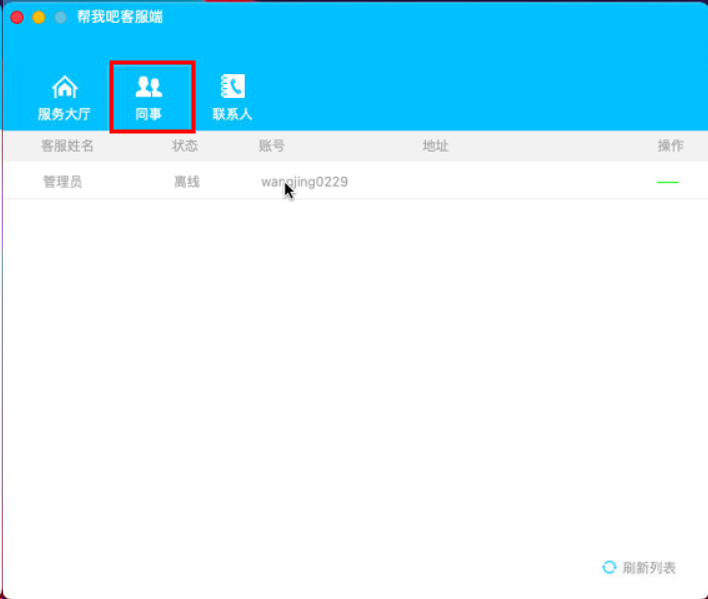Click the wangjing0229 account cell

304,182
